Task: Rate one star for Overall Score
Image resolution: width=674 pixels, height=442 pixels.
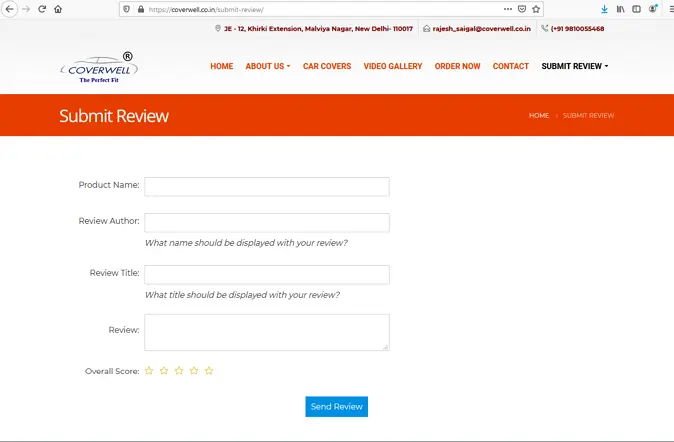Action: click(x=149, y=371)
